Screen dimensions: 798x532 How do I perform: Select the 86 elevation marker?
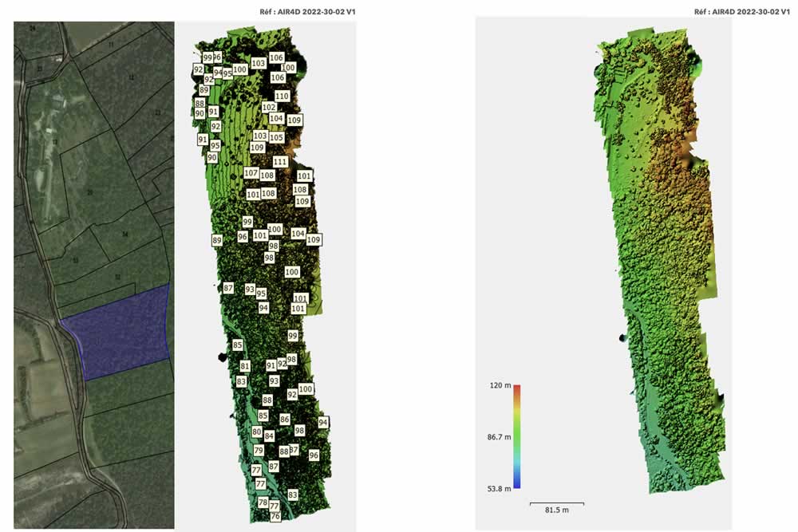coord(285,419)
